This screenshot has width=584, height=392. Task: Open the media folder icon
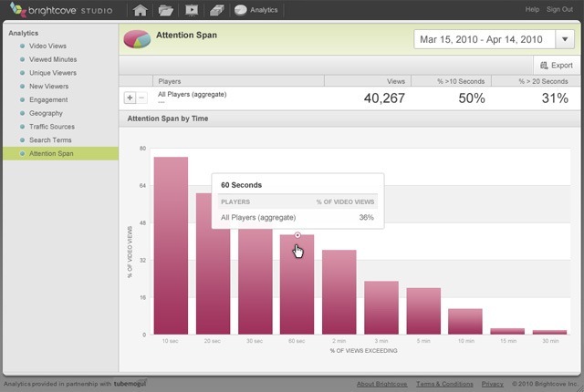click(x=166, y=10)
